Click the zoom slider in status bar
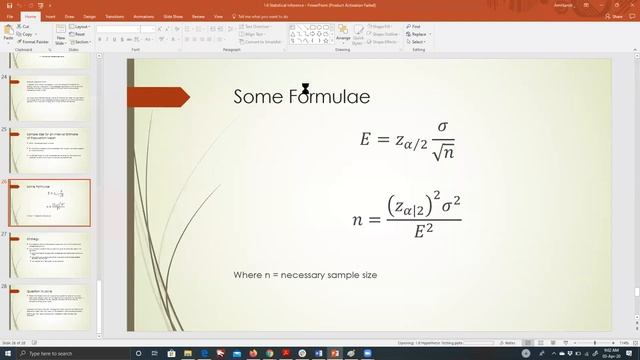 pyautogui.click(x=594, y=343)
